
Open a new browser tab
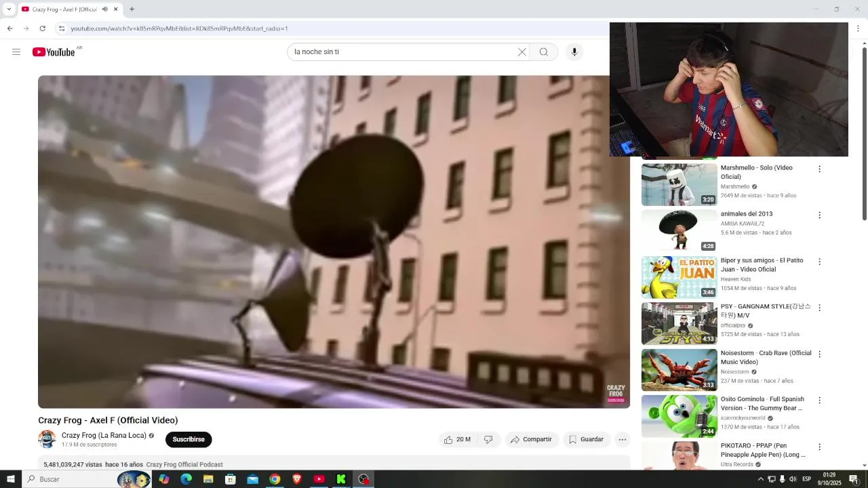[x=132, y=9]
